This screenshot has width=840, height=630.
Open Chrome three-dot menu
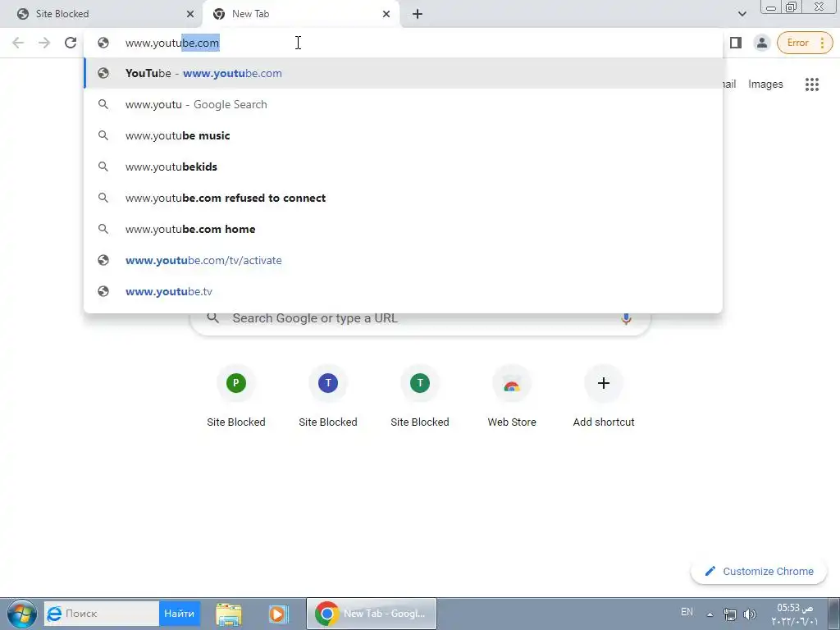click(x=822, y=43)
